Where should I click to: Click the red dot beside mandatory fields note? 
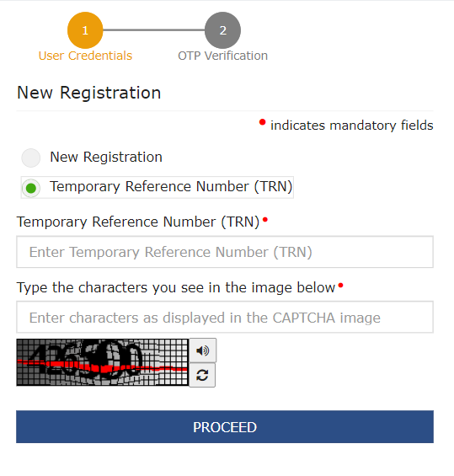coord(263,122)
